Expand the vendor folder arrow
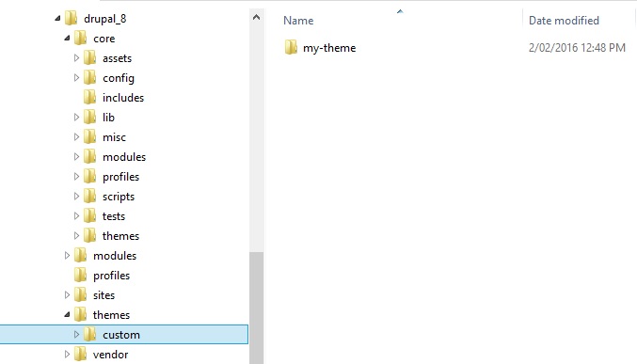The height and width of the screenshot is (364, 637). point(67,355)
